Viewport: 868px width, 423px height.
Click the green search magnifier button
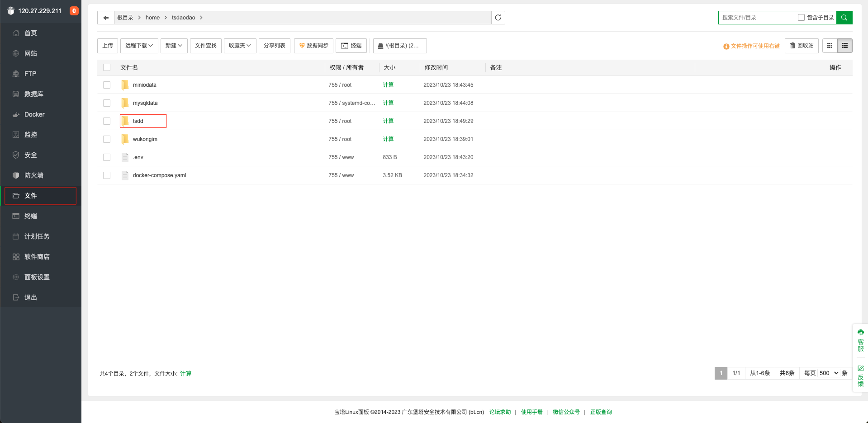pos(844,18)
